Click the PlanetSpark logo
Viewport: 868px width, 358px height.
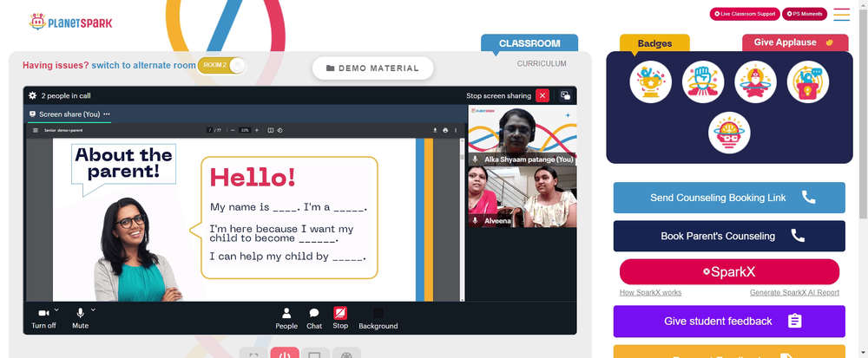pyautogui.click(x=71, y=22)
